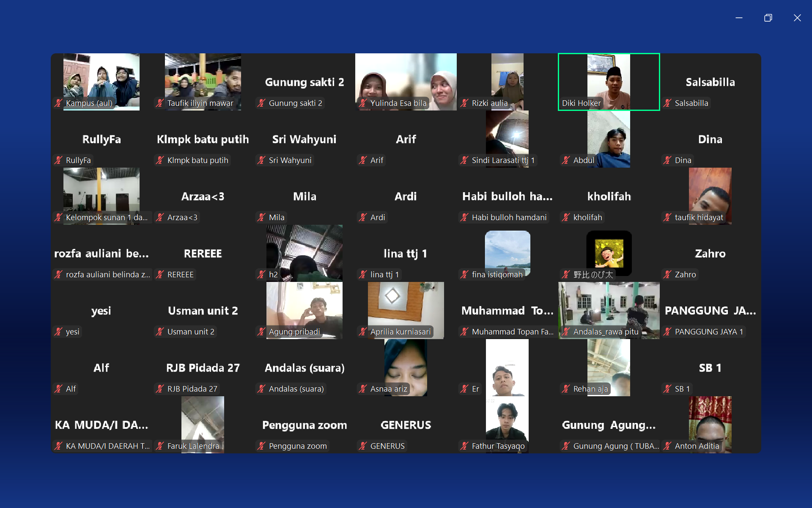This screenshot has width=812, height=508.
Task: Click muted mic icon for Usman unit 2
Action: [x=160, y=331]
